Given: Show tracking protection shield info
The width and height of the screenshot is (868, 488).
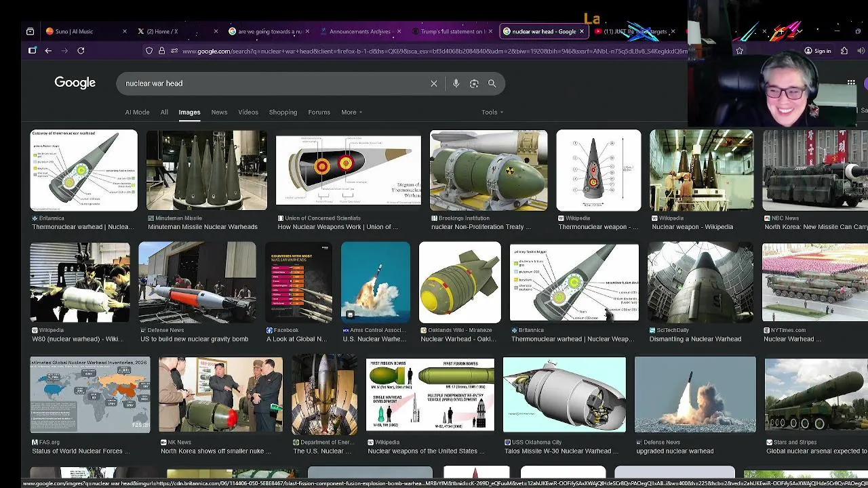Looking at the screenshot, I should 149,51.
